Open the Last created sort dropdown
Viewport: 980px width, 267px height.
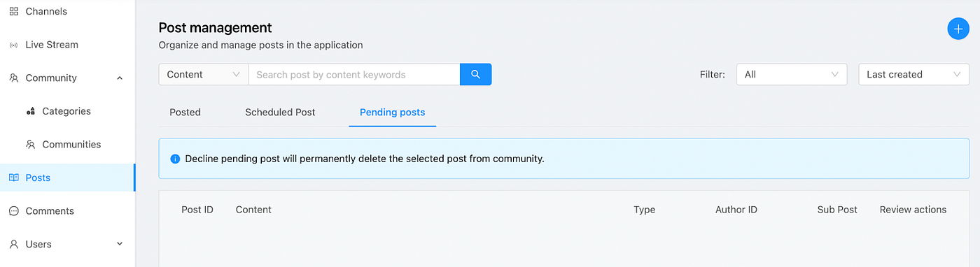pos(913,74)
